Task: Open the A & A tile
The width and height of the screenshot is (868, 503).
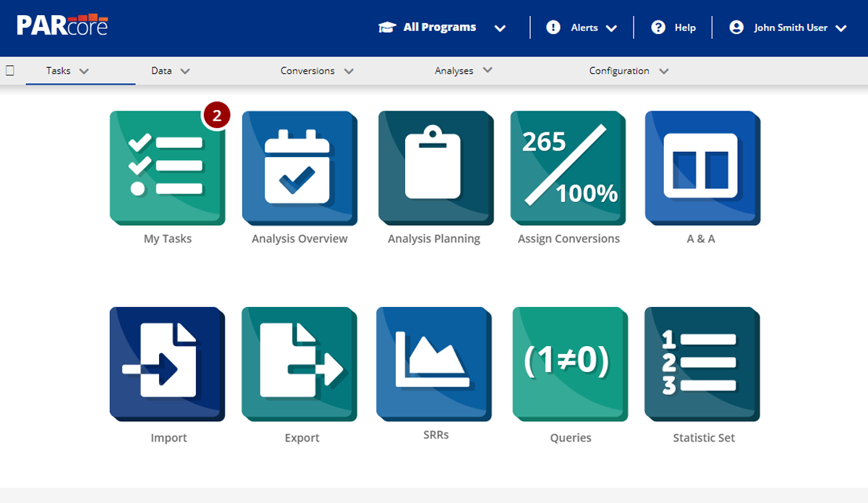Action: click(x=702, y=168)
